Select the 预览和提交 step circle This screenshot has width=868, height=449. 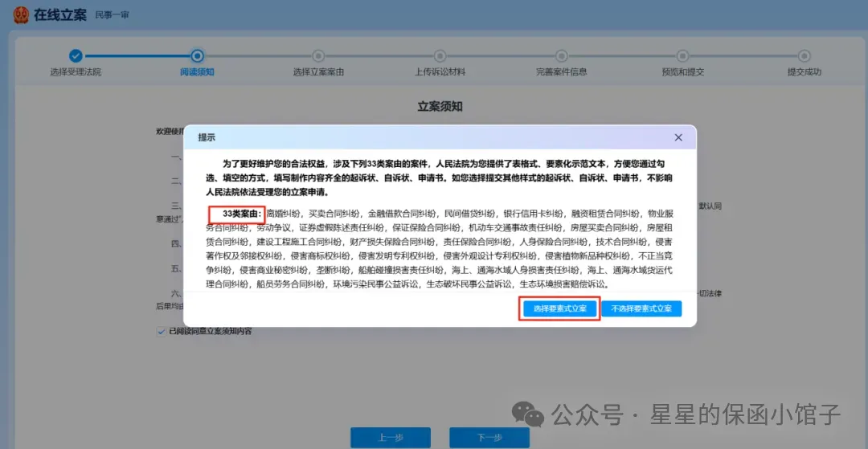[x=683, y=55]
